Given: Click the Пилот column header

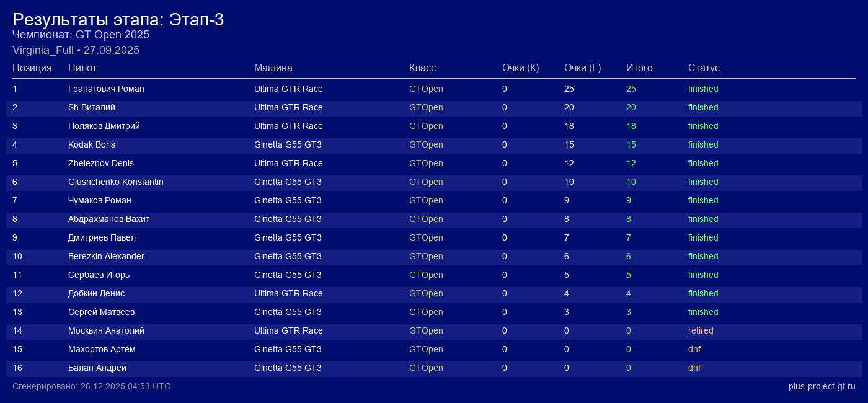Looking at the screenshot, I should click(x=82, y=68).
